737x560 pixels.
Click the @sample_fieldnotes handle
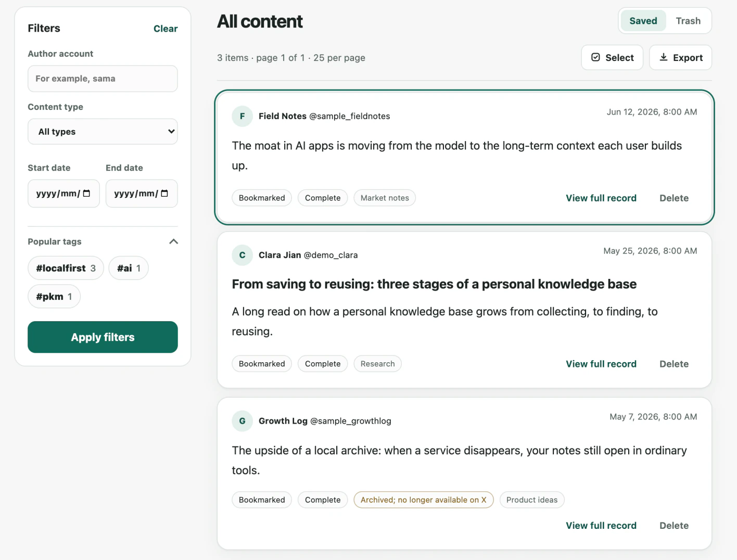click(x=350, y=116)
